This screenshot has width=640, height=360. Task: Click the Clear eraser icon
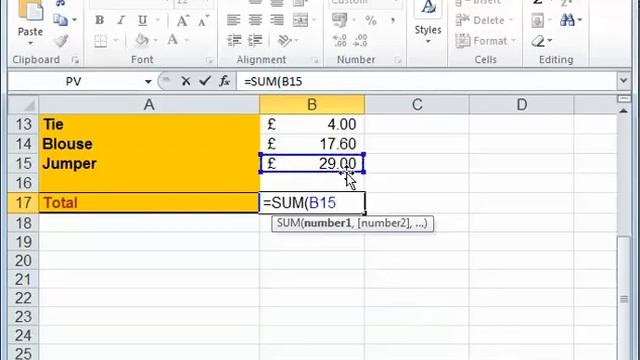pos(538,41)
